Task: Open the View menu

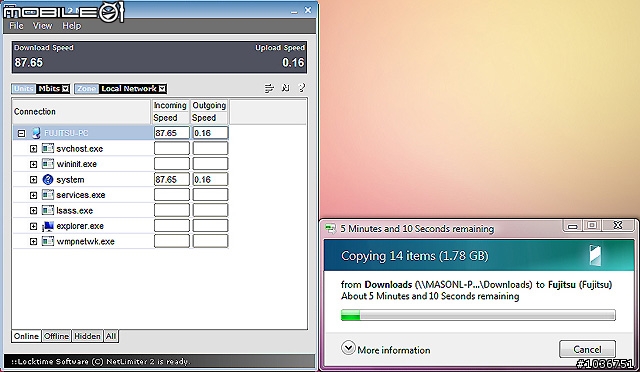Action: [x=42, y=26]
